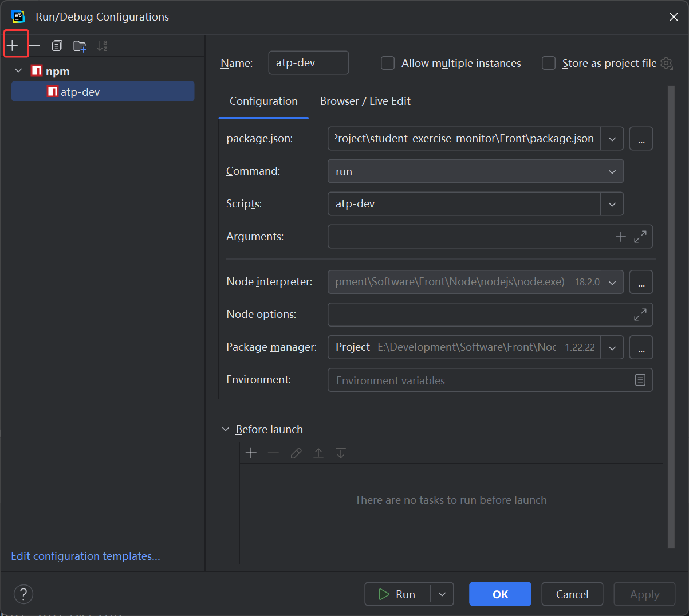
Task: Click the Scripts atp-dev field
Action: (464, 204)
